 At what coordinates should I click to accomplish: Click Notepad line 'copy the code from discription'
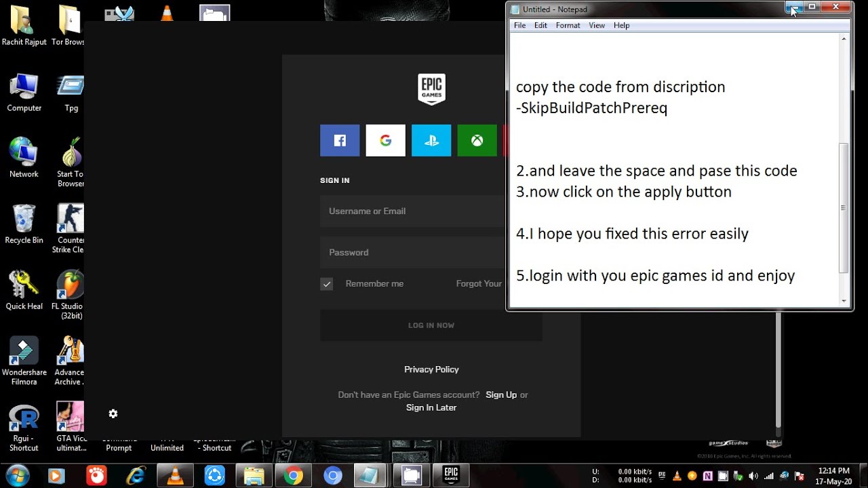pos(620,87)
